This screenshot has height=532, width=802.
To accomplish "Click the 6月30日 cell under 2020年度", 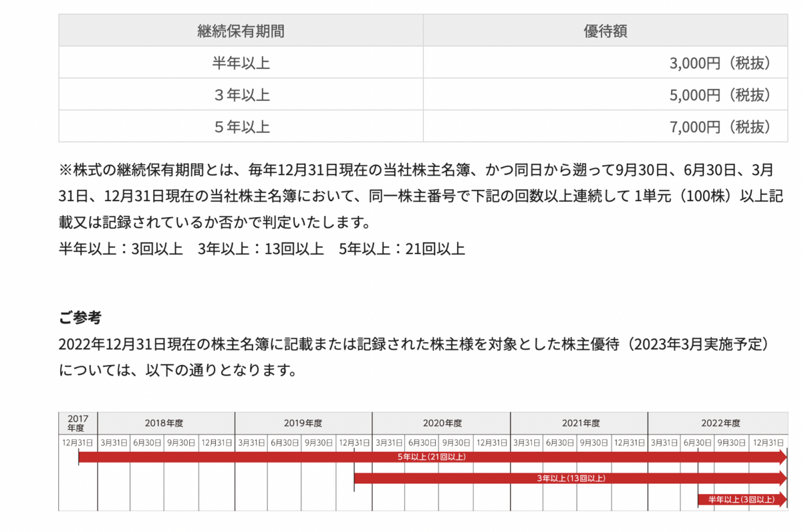I will [x=422, y=442].
